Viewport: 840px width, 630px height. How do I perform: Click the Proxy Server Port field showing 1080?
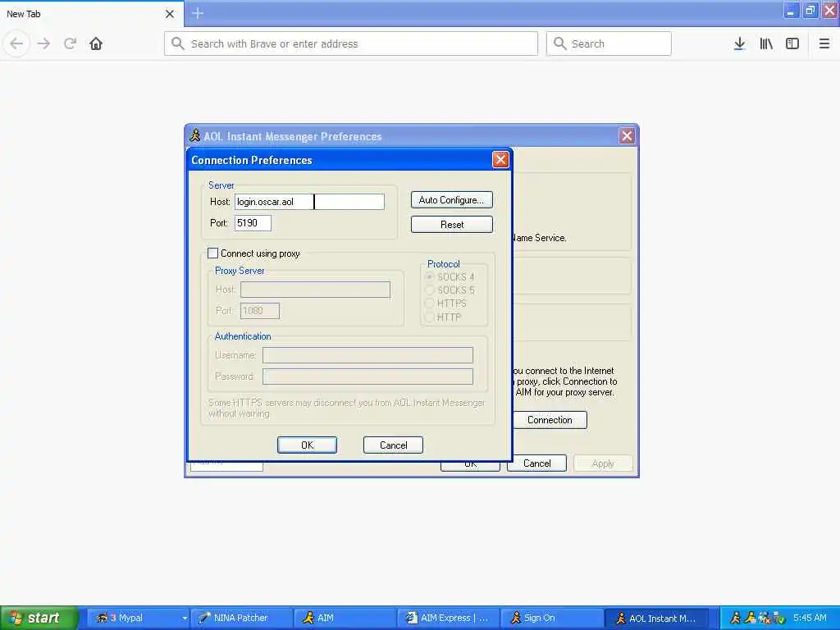tap(260, 311)
